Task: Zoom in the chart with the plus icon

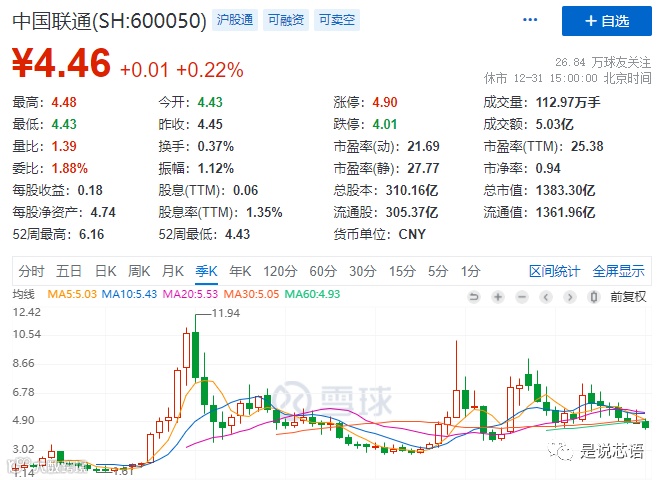Action: [498, 297]
